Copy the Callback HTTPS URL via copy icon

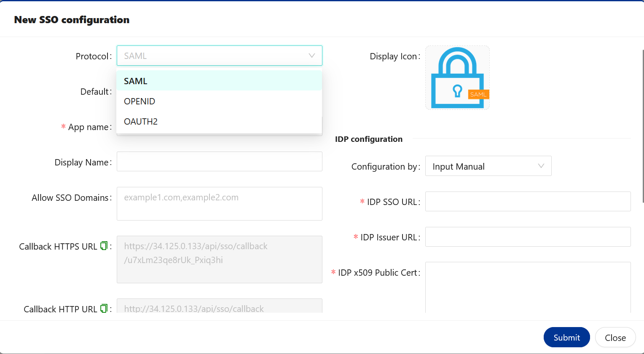tap(104, 246)
